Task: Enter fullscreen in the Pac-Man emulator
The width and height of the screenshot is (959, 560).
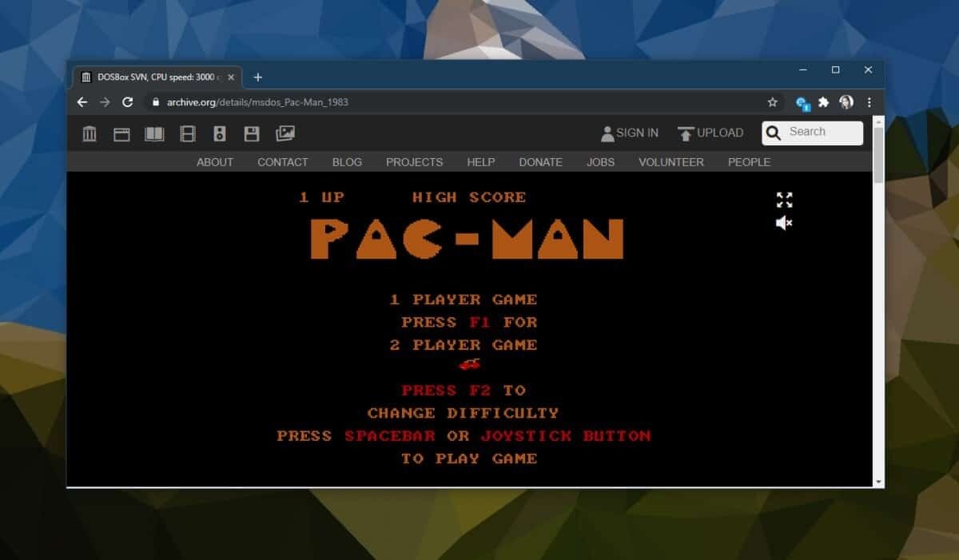Action: pyautogui.click(x=785, y=200)
